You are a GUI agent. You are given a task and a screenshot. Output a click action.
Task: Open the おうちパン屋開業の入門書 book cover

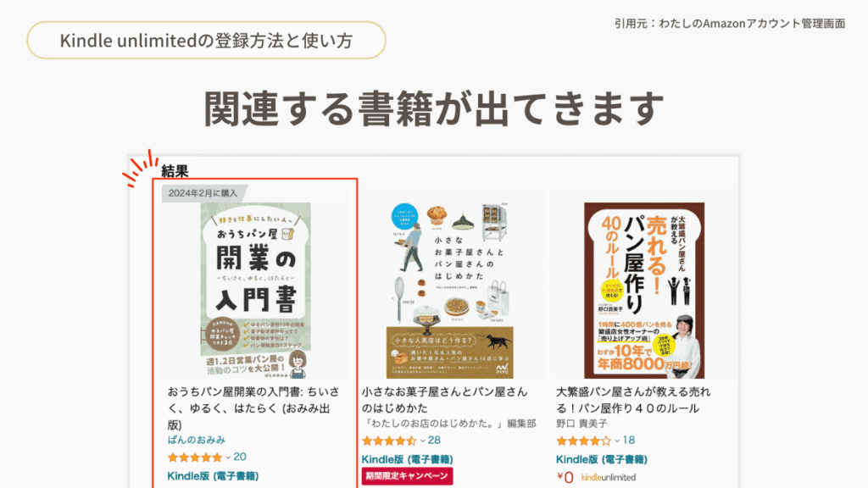[x=255, y=290]
